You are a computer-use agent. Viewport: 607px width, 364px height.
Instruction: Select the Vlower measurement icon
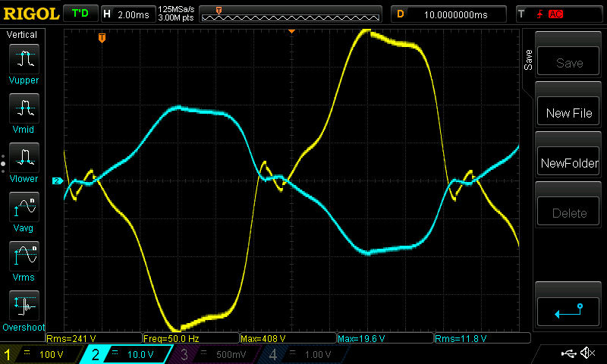(24, 158)
